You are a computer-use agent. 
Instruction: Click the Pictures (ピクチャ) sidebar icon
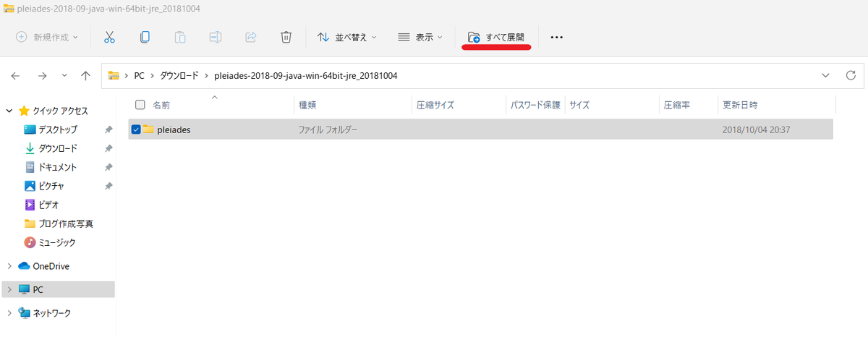click(x=30, y=186)
